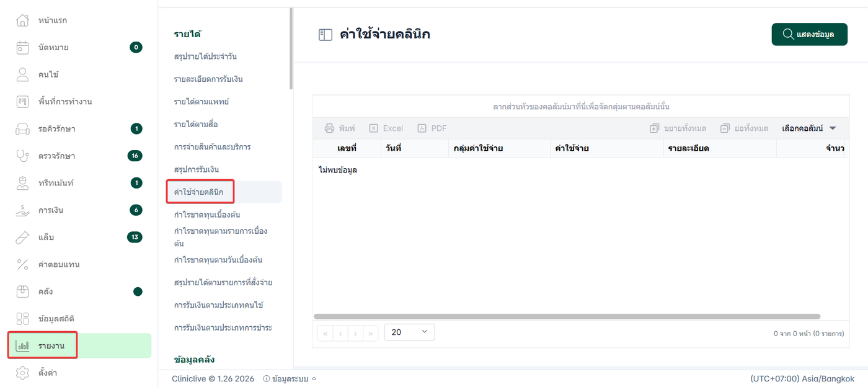
Task: Click the page layout icon beside ค่าใช้จ่ายคลินิก title
Action: point(325,35)
